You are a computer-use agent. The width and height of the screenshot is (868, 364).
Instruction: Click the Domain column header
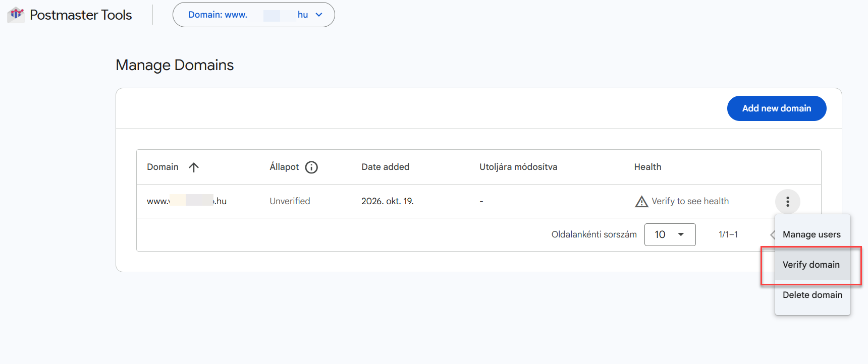162,167
